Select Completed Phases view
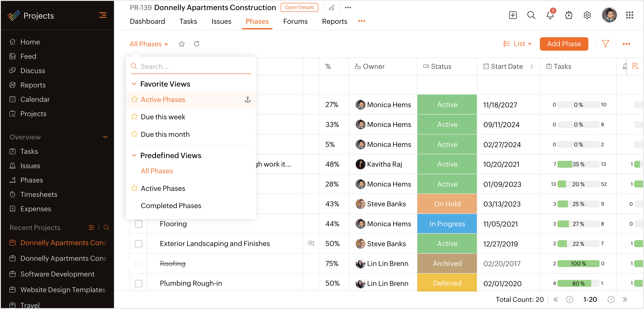Image resolution: width=644 pixels, height=309 pixels. point(171,206)
